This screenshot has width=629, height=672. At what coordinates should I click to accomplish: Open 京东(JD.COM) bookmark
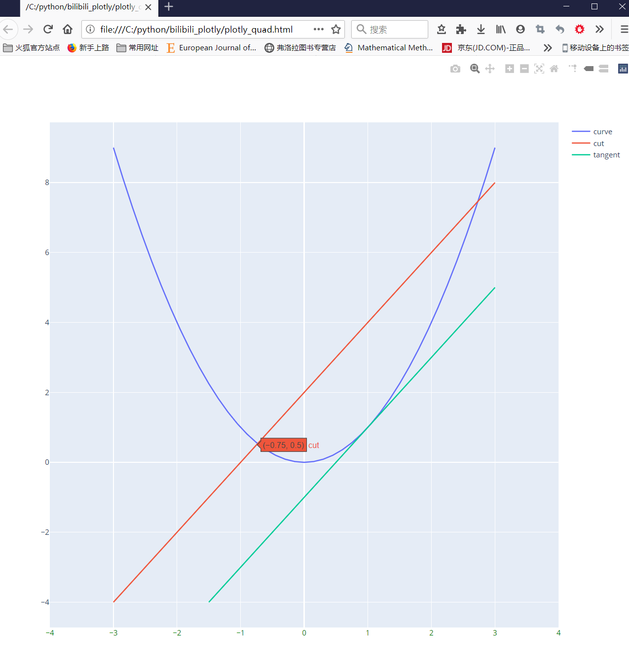486,47
